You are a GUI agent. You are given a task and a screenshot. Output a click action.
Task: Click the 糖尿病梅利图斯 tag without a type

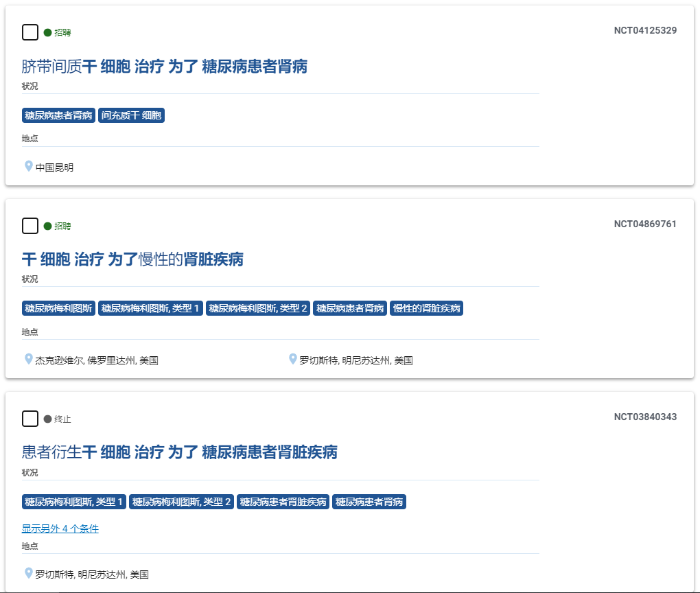58,308
